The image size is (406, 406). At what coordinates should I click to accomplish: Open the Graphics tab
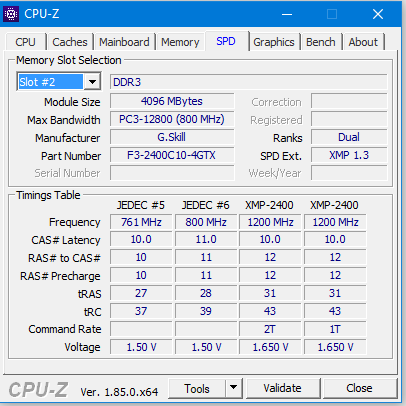coord(274,42)
